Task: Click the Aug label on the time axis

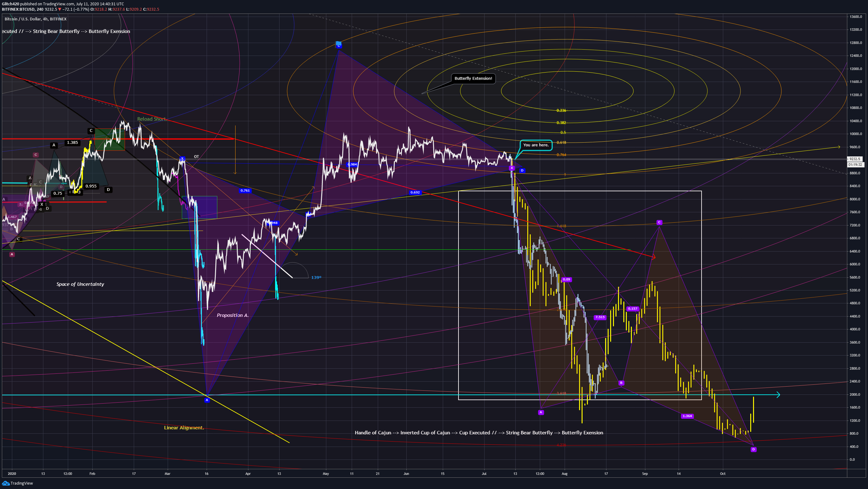Action: click(x=564, y=474)
